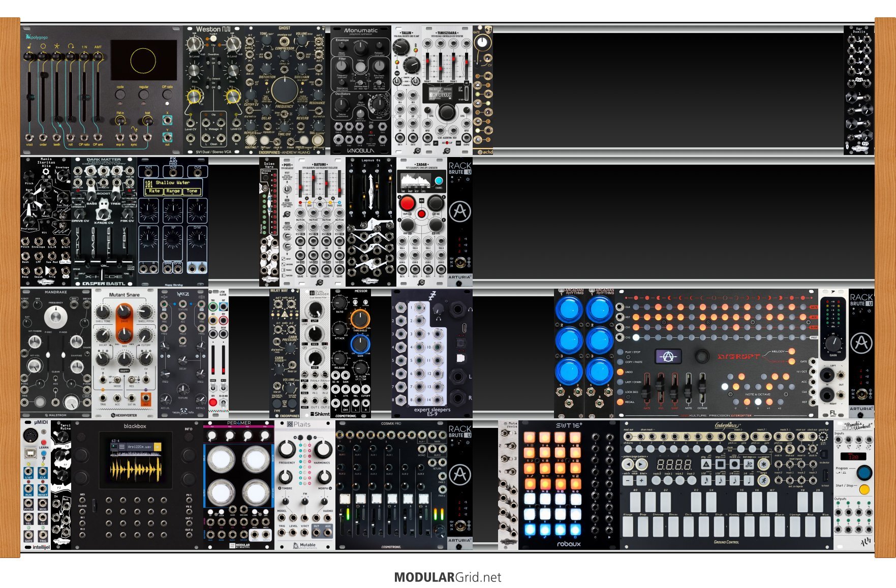Screen dimensions: 896x588
Task: Toggle the Disruptor LOCK SEQ button
Action: (x=620, y=392)
